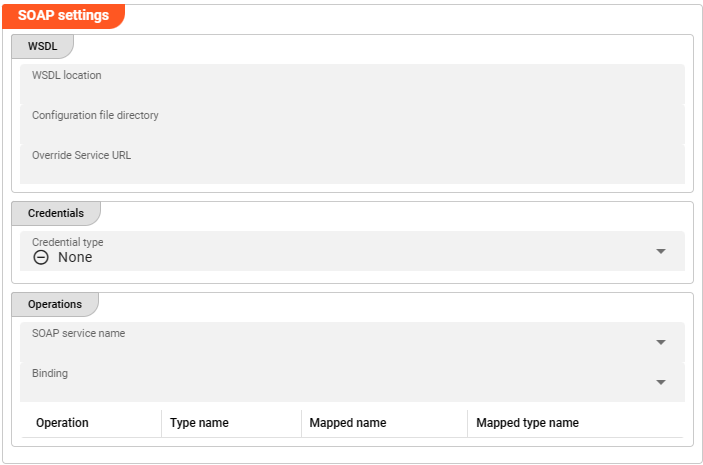Click the Type name column header
Screen dimensions: 703x465
pos(199,423)
